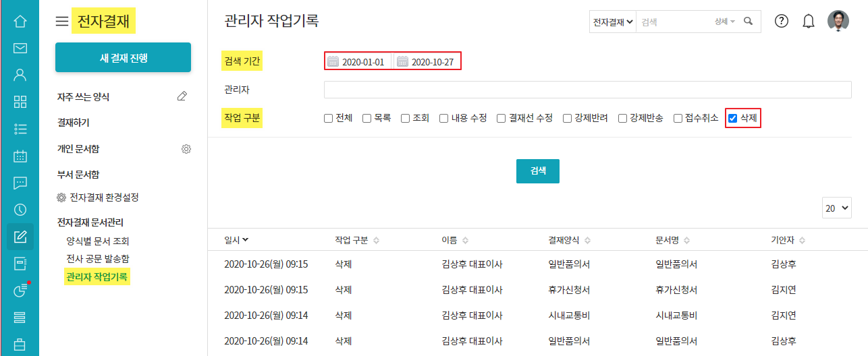The width and height of the screenshot is (868, 356).
Task: Go to home via sidebar house icon
Action: tap(20, 22)
